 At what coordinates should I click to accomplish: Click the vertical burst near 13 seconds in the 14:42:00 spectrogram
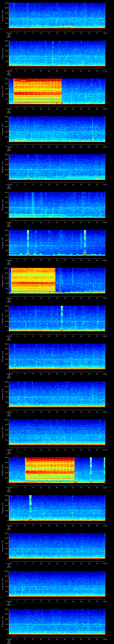30,508
